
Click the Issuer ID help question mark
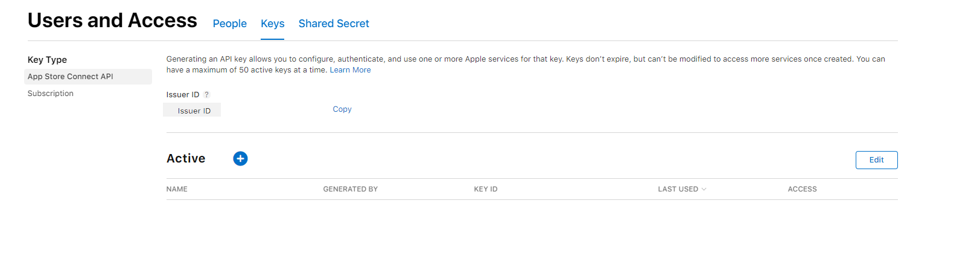[206, 95]
